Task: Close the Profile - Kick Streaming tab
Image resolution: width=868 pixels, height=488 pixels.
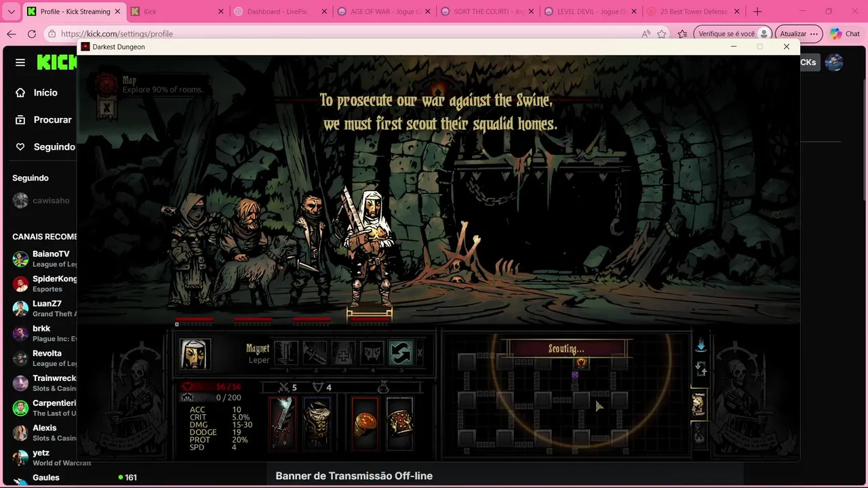Action: pos(117,12)
